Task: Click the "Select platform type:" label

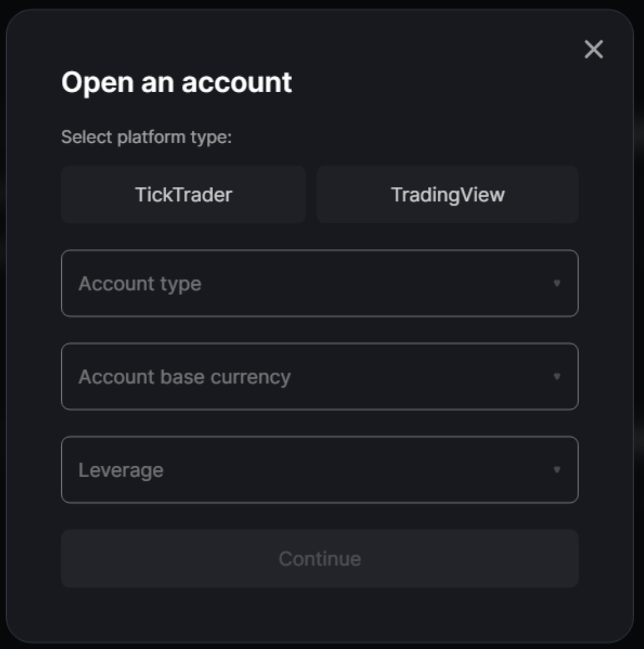Action: point(146,137)
